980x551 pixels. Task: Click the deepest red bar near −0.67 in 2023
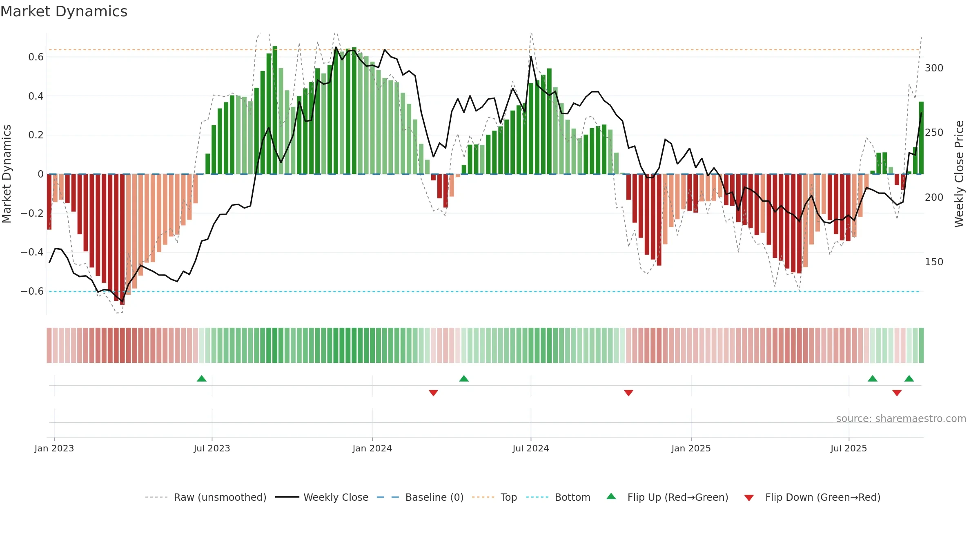pyautogui.click(x=122, y=240)
